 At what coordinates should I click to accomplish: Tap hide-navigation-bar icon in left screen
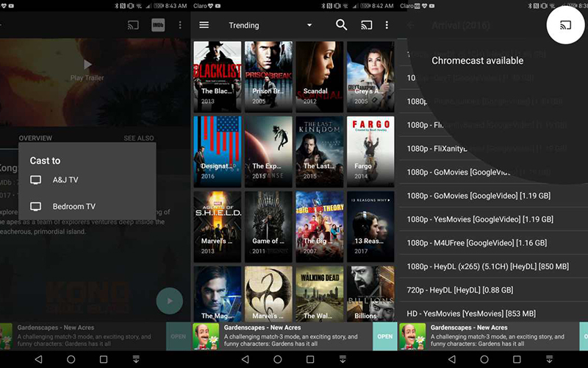pyautogui.click(x=136, y=359)
